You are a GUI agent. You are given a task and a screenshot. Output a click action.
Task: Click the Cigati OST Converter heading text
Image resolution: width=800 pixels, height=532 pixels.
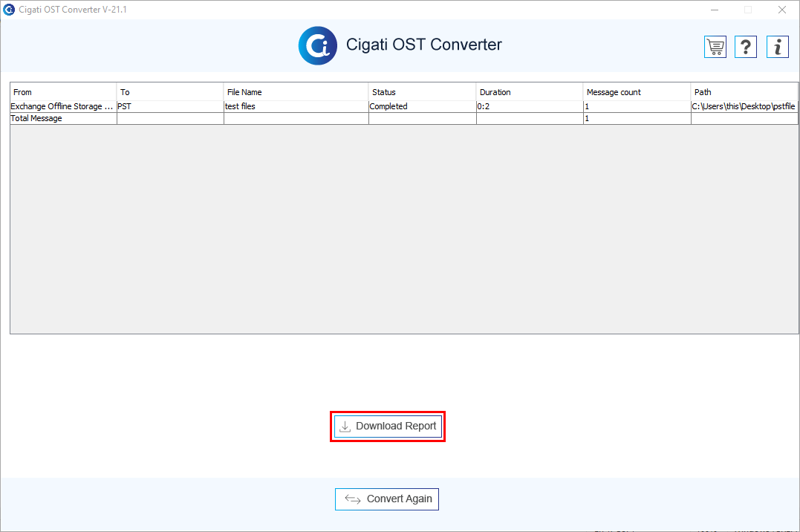point(424,45)
